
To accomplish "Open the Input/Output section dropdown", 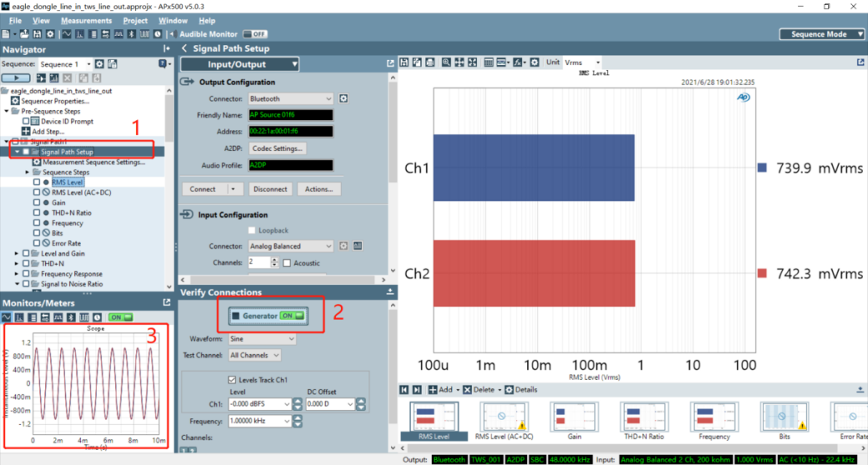I will pos(240,64).
